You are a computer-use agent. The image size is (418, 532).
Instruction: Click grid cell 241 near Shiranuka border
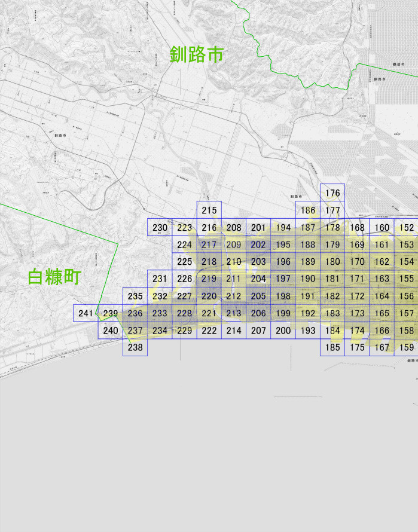[86, 313]
